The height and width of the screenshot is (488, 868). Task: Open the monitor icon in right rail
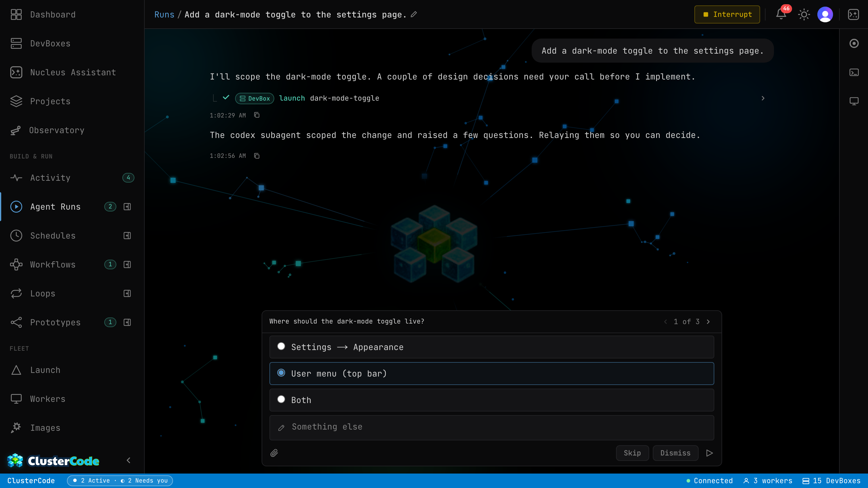pyautogui.click(x=854, y=102)
